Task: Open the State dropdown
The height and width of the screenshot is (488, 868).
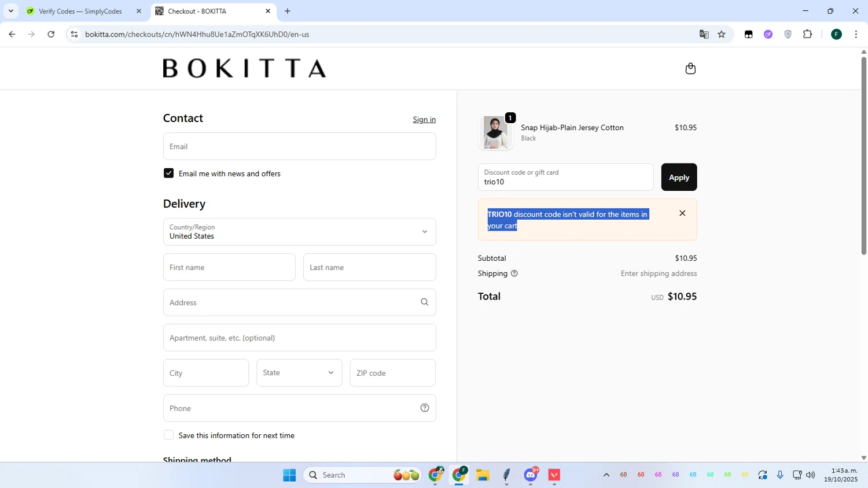Action: click(x=299, y=373)
